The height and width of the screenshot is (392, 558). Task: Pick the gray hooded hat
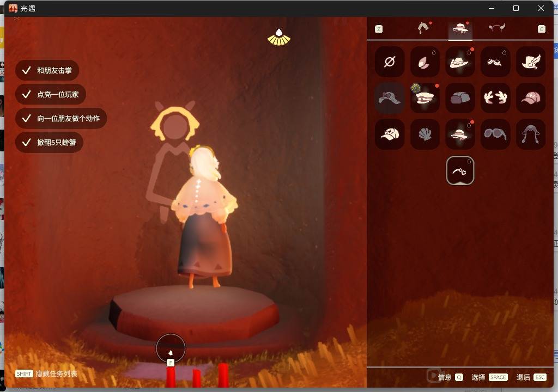[531, 134]
